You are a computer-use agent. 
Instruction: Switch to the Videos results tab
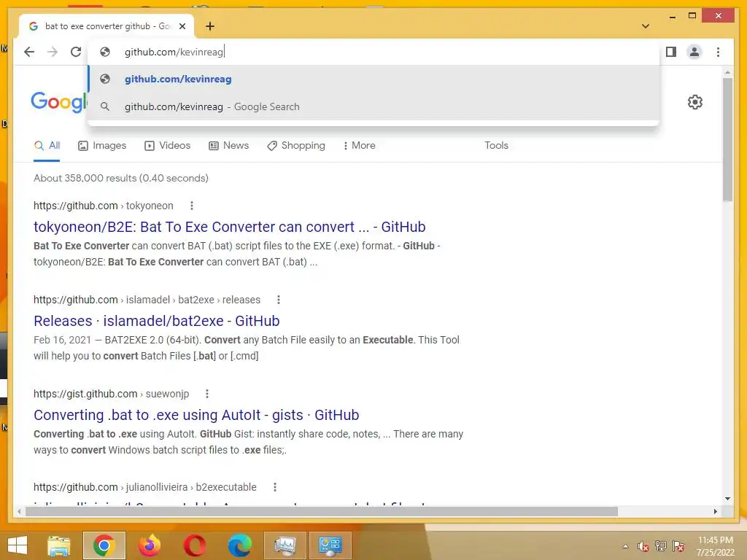coord(167,146)
